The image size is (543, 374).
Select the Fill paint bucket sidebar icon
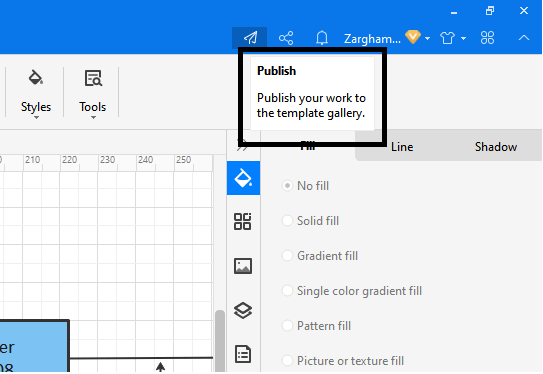[243, 178]
